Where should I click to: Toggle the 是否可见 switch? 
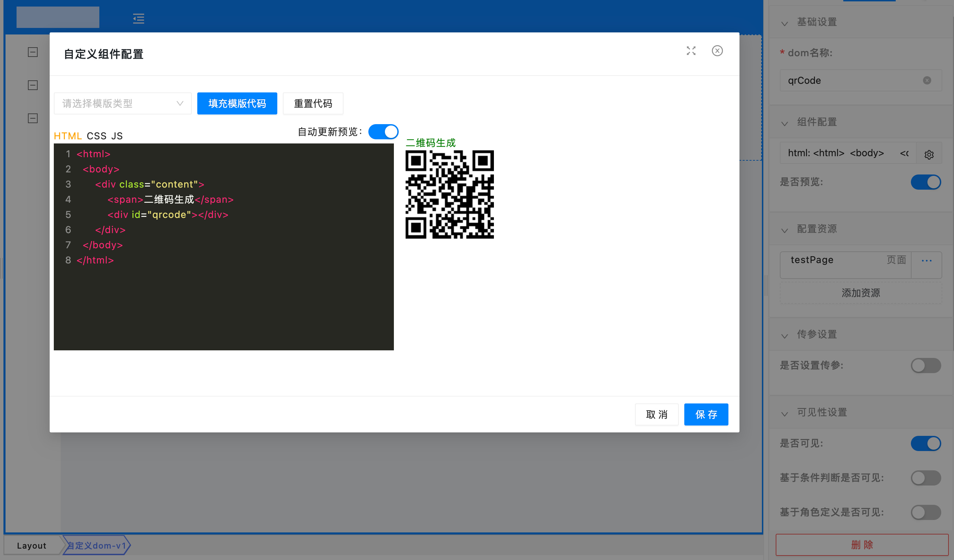point(926,443)
